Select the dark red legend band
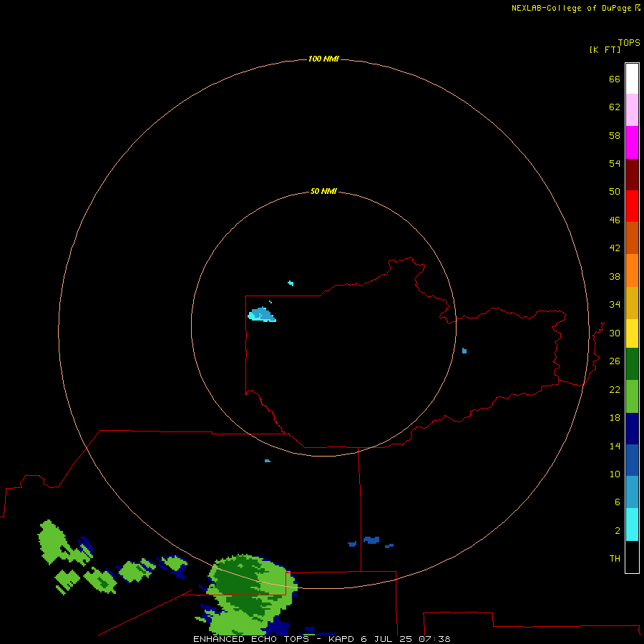Screen dimensions: 644x644 point(632,174)
